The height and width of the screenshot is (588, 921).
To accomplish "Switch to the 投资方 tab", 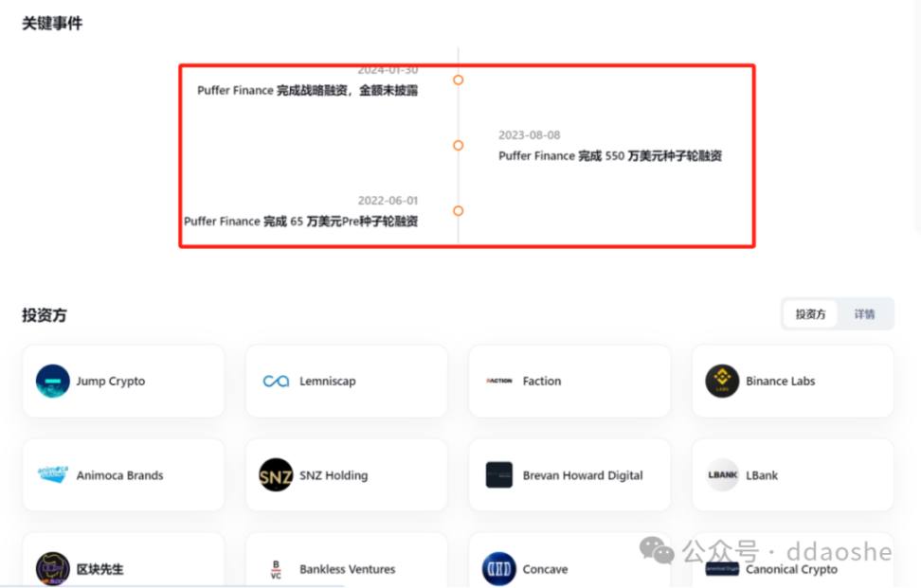I will [x=810, y=314].
